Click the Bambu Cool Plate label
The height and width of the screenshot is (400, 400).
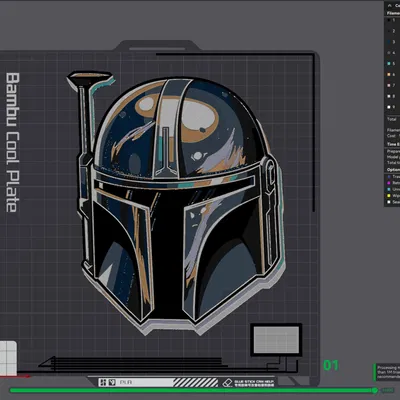[x=13, y=142]
